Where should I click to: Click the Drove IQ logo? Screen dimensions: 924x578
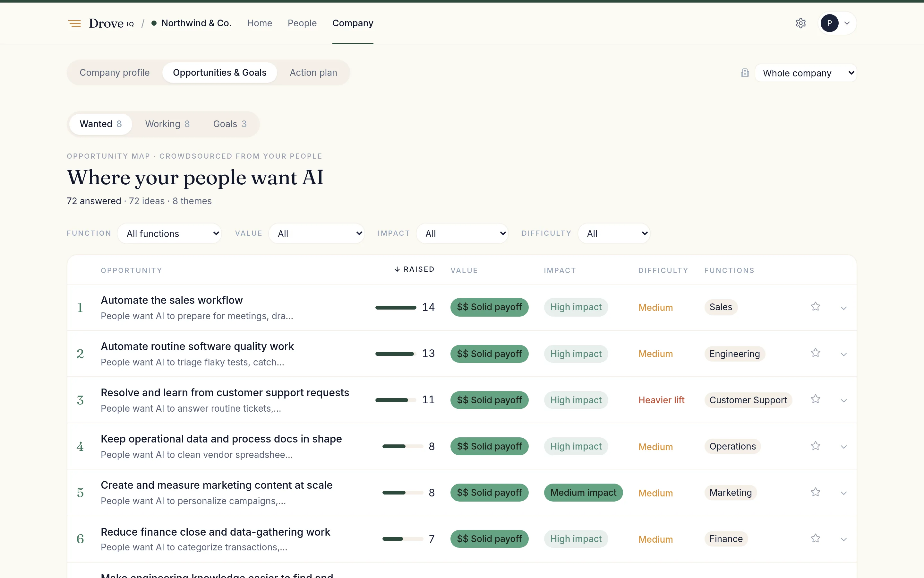click(x=111, y=23)
